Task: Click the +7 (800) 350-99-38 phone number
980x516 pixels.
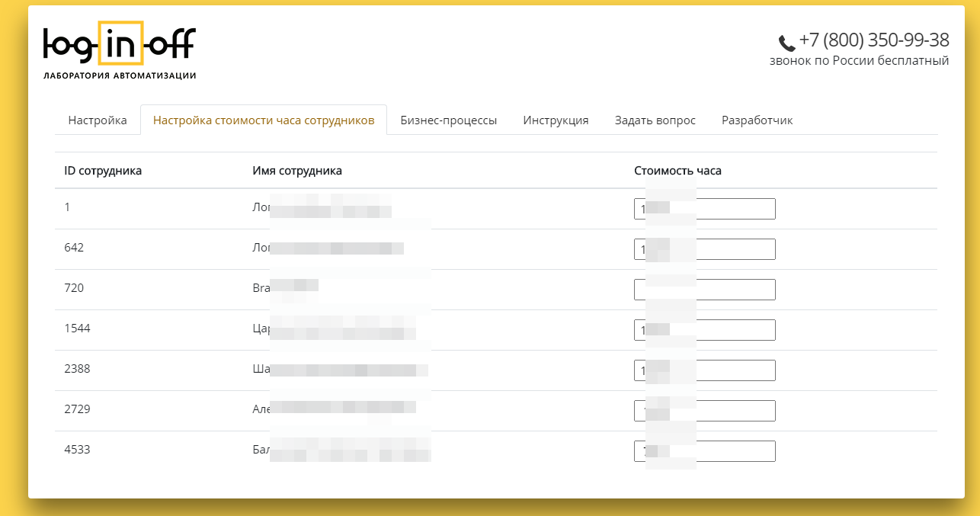Action: pyautogui.click(x=874, y=40)
